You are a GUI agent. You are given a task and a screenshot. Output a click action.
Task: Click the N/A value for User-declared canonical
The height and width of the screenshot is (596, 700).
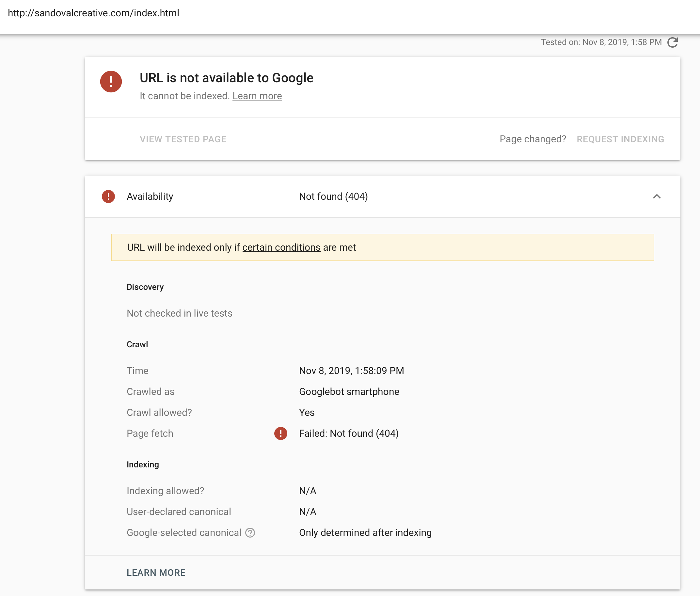pyautogui.click(x=308, y=512)
